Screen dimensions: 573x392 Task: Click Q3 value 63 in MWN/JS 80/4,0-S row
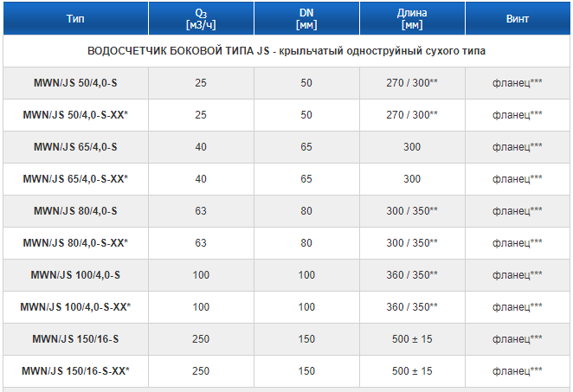(x=201, y=211)
